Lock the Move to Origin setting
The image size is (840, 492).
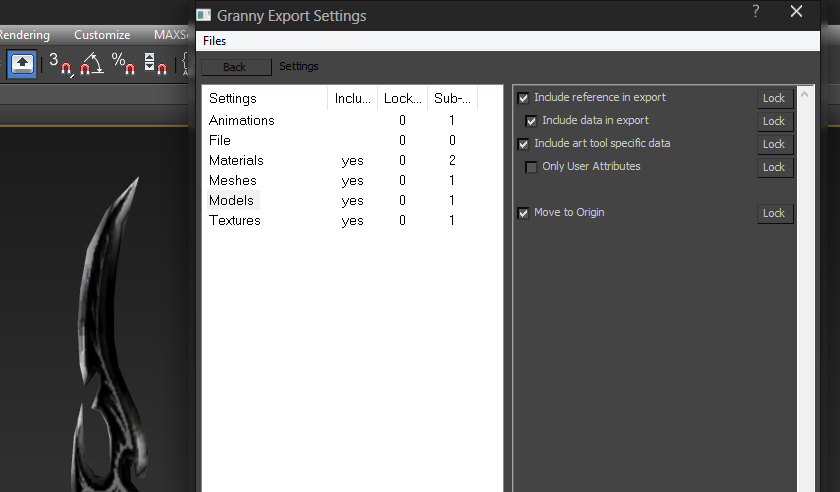point(775,213)
